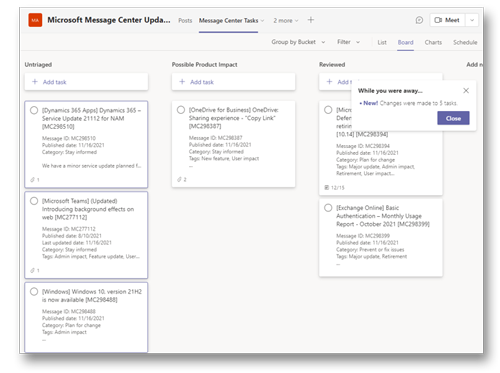The image size is (500, 373).
Task: Switch to the Board view
Action: pyautogui.click(x=405, y=42)
